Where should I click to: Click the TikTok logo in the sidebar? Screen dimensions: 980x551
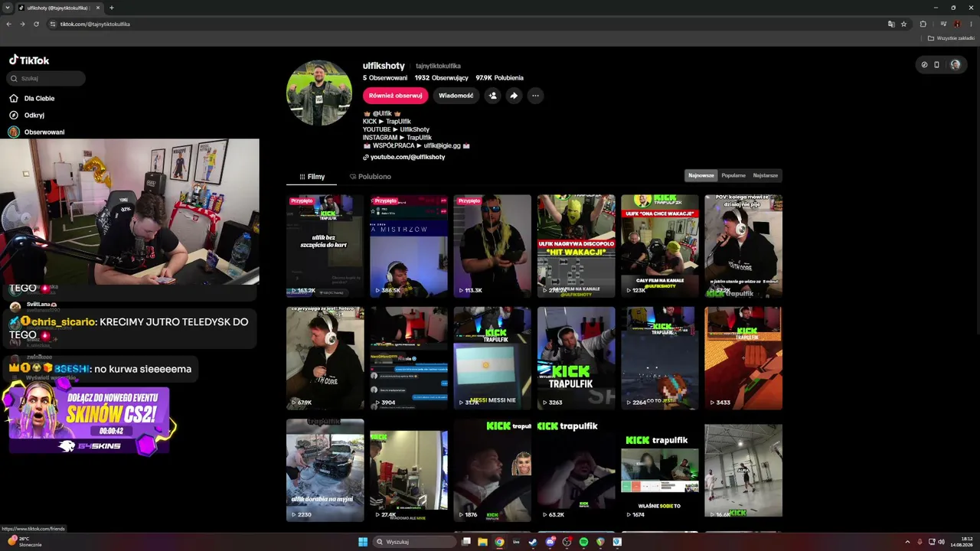29,60
